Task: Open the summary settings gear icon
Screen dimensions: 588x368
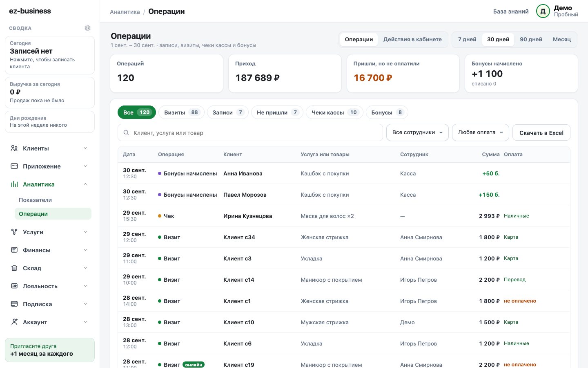Action: point(87,28)
